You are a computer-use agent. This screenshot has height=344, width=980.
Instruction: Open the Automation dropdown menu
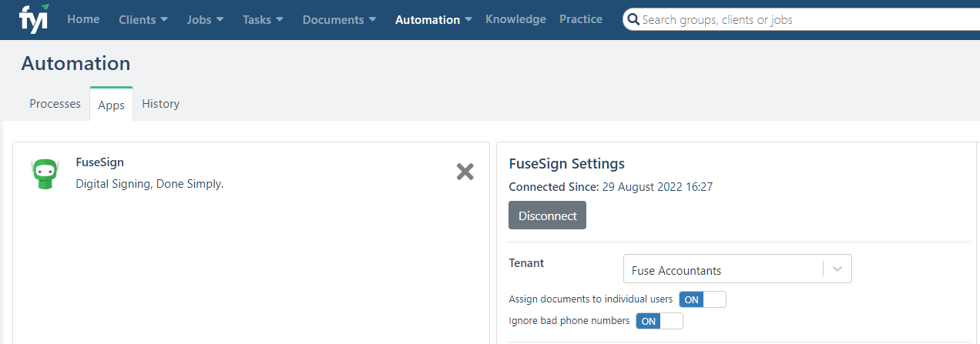(x=433, y=20)
